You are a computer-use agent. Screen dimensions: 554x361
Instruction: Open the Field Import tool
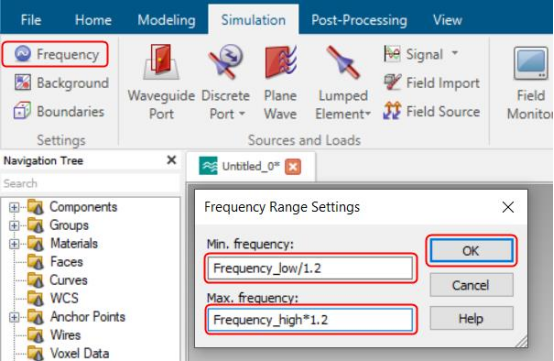pos(432,83)
